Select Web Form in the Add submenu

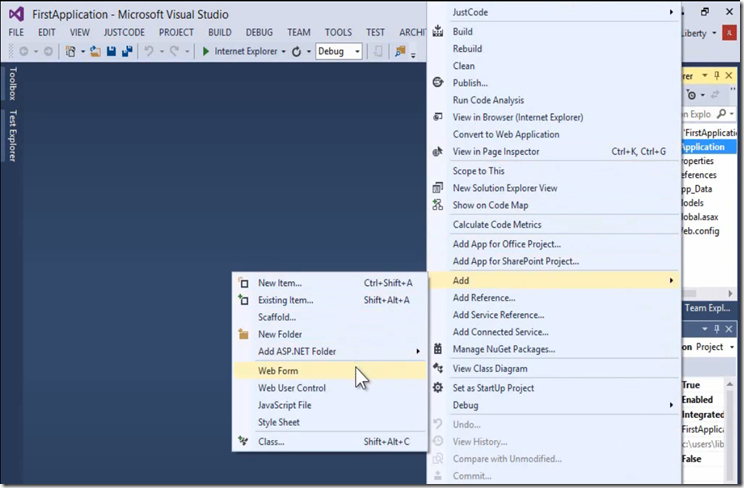[329, 371]
